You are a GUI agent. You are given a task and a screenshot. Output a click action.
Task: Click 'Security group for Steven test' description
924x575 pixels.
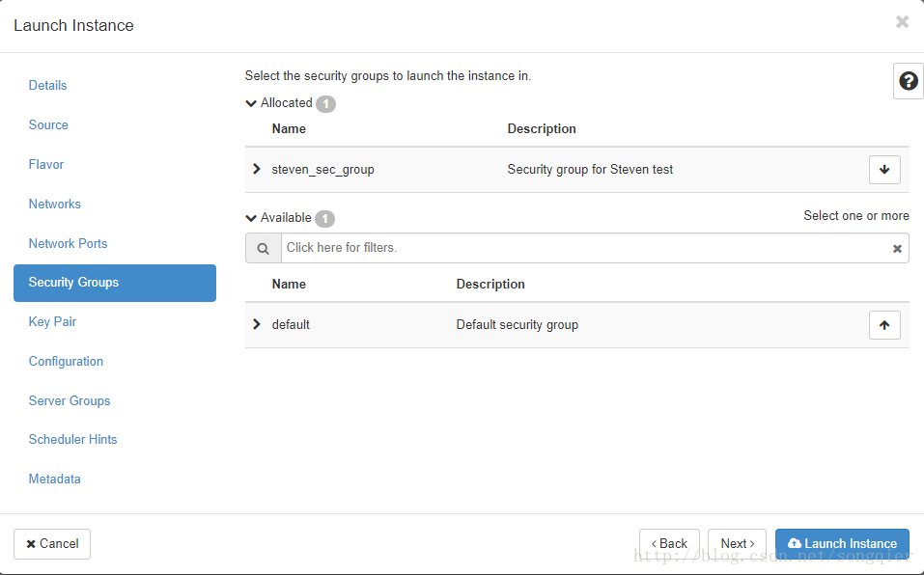coord(590,170)
